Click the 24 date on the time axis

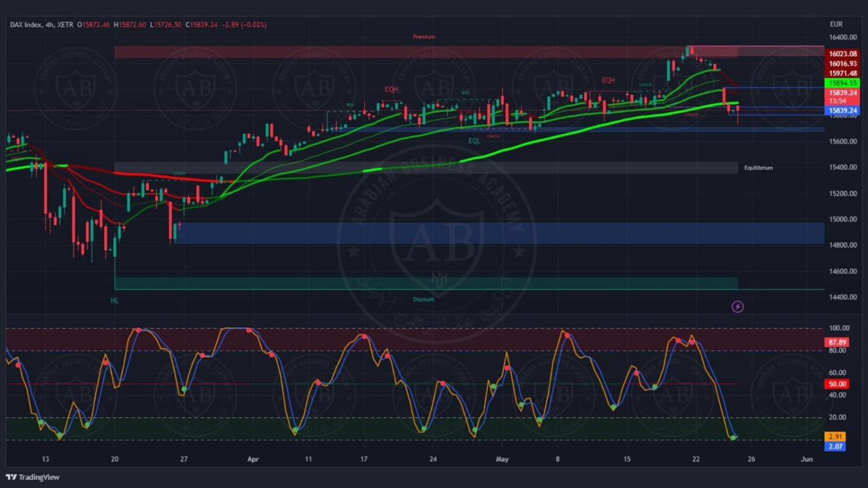click(x=433, y=459)
